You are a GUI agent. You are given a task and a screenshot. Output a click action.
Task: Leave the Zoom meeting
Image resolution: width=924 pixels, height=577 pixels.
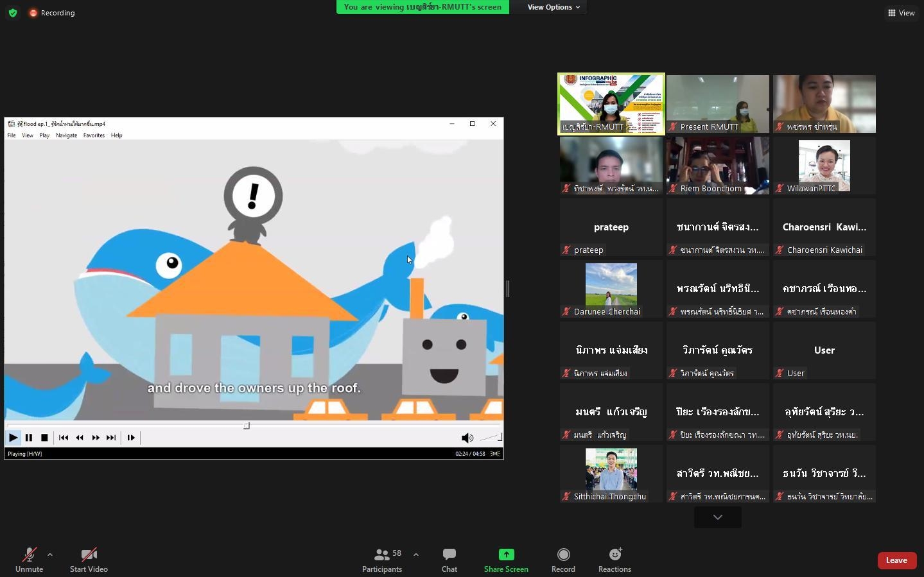tap(896, 560)
